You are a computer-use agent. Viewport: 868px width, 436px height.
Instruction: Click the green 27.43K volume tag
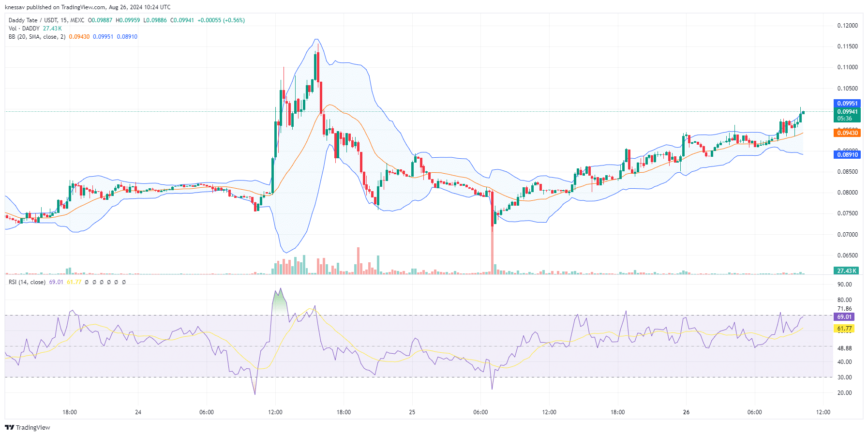pos(847,271)
